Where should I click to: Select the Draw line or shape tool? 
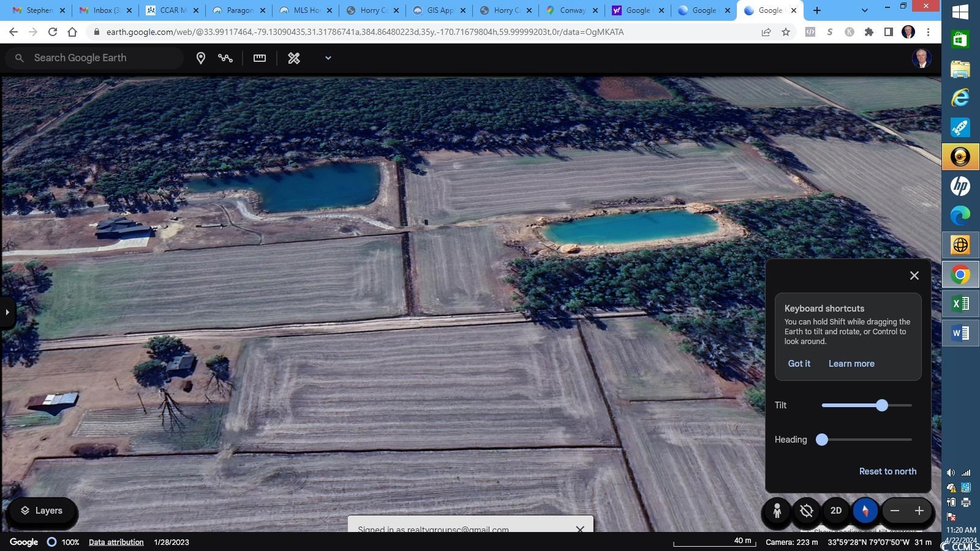pyautogui.click(x=225, y=58)
